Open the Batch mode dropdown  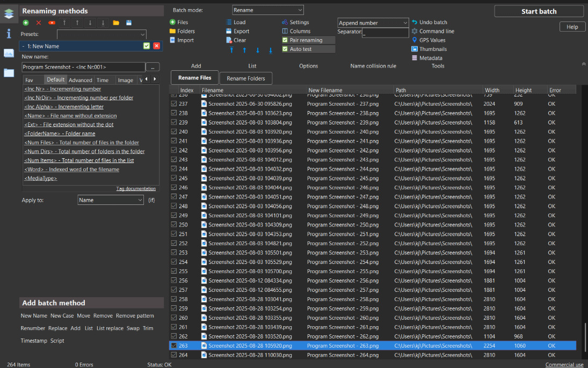point(267,10)
